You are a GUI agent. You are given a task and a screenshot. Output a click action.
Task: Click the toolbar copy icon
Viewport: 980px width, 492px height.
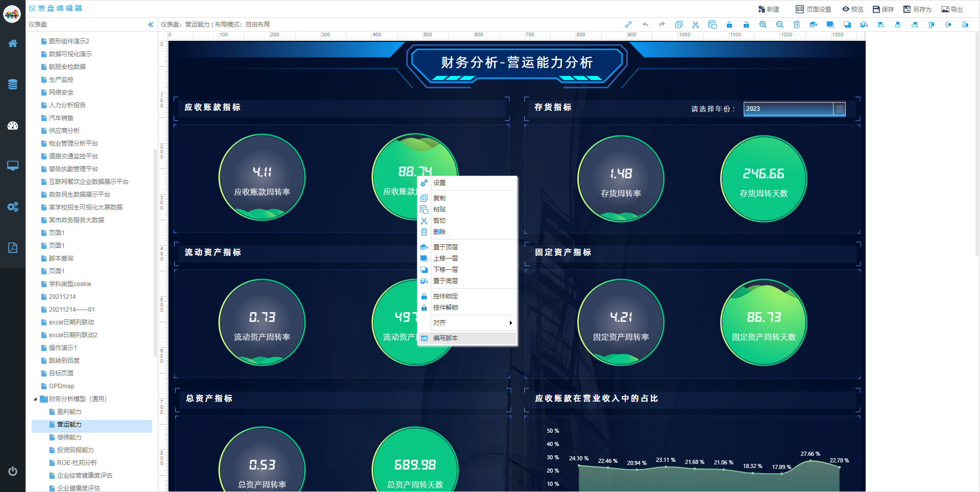coord(679,25)
